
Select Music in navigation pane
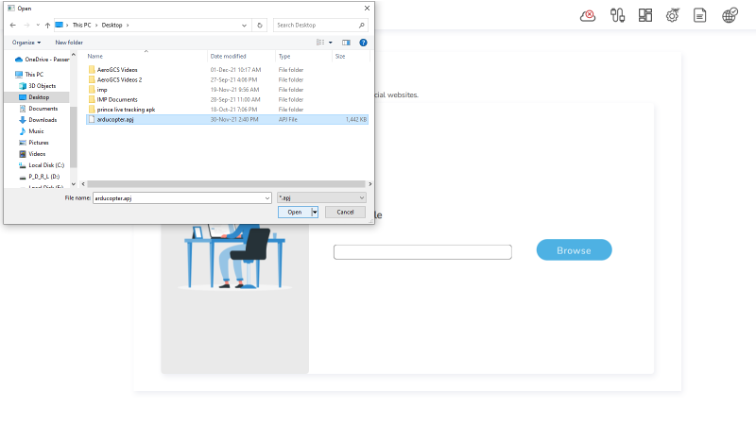pyautogui.click(x=32, y=131)
